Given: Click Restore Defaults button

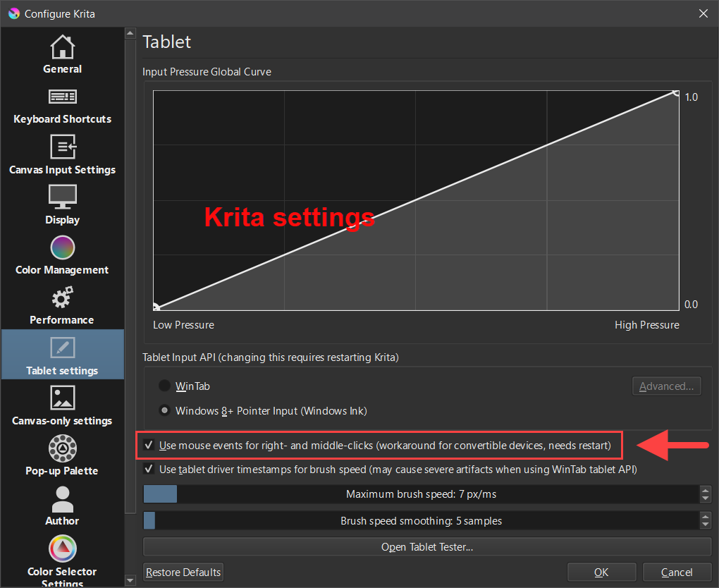Looking at the screenshot, I should [x=183, y=572].
